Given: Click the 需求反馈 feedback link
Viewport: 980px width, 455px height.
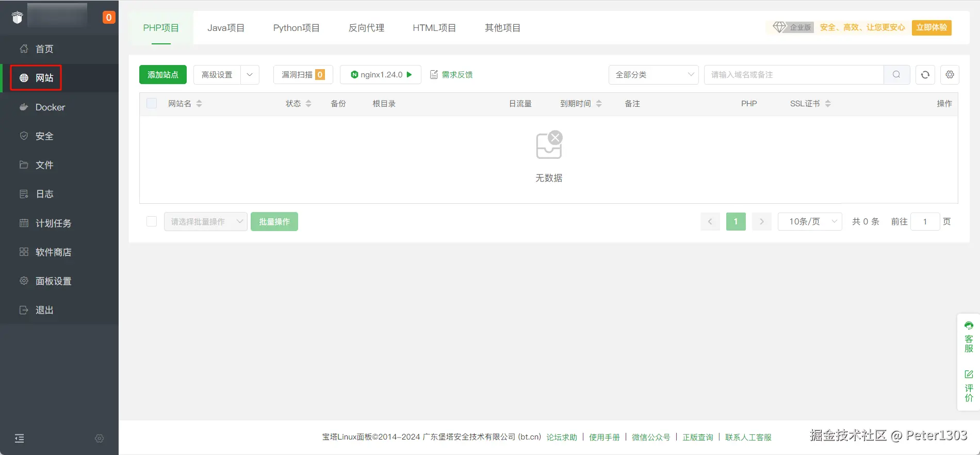Looking at the screenshot, I should tap(452, 75).
